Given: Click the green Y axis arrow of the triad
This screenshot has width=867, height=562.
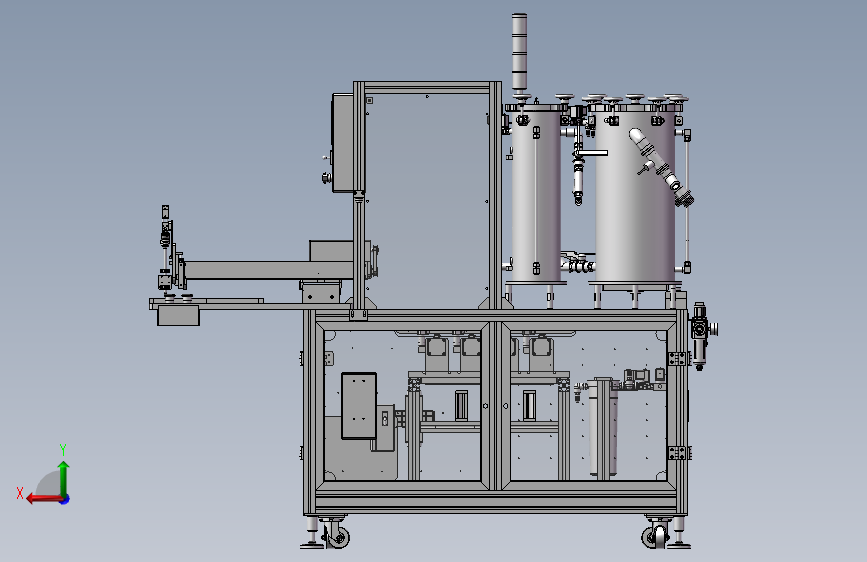Looking at the screenshot, I should pos(64,478).
